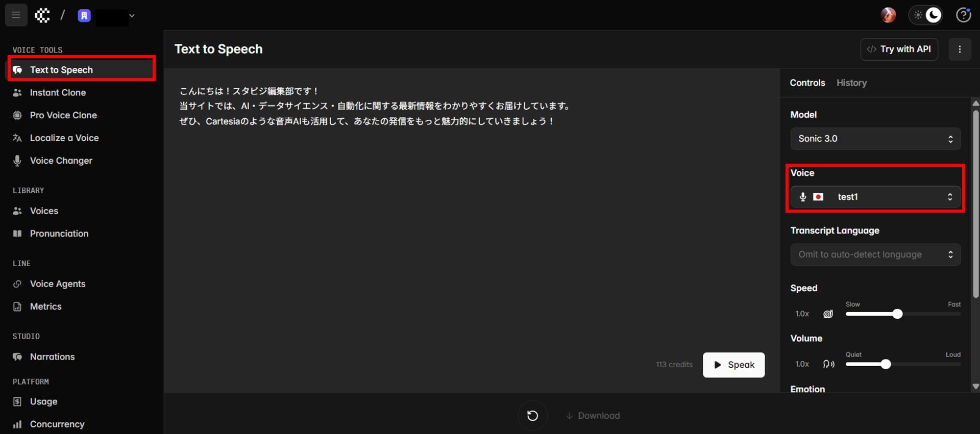Click the Cartesia logo icon
Viewport: 980px width, 434px height.
[42, 15]
